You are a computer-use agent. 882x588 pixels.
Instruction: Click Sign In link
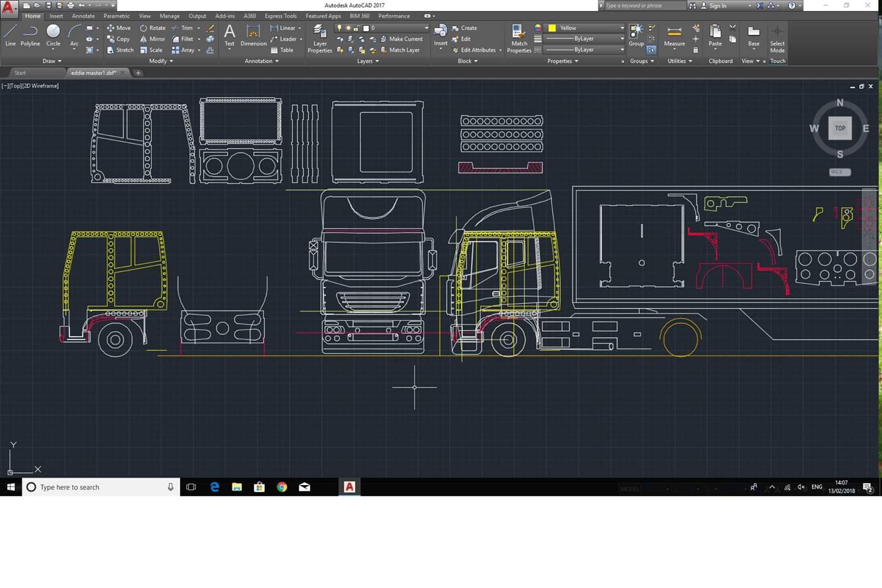coord(718,6)
